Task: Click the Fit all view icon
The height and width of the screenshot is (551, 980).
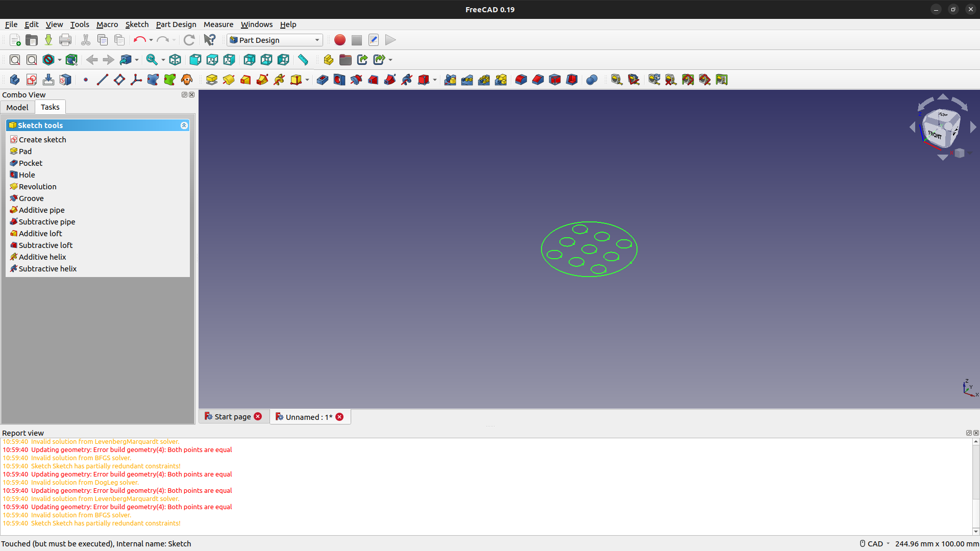Action: click(15, 60)
